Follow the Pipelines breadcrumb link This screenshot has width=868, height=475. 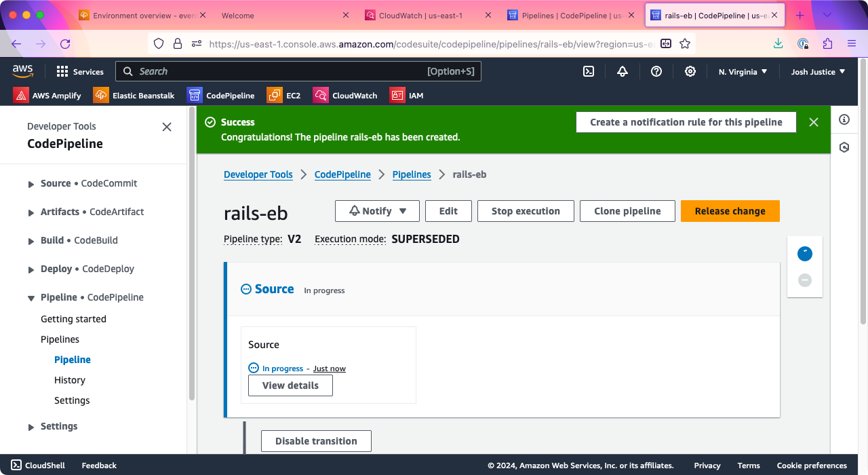click(x=412, y=174)
